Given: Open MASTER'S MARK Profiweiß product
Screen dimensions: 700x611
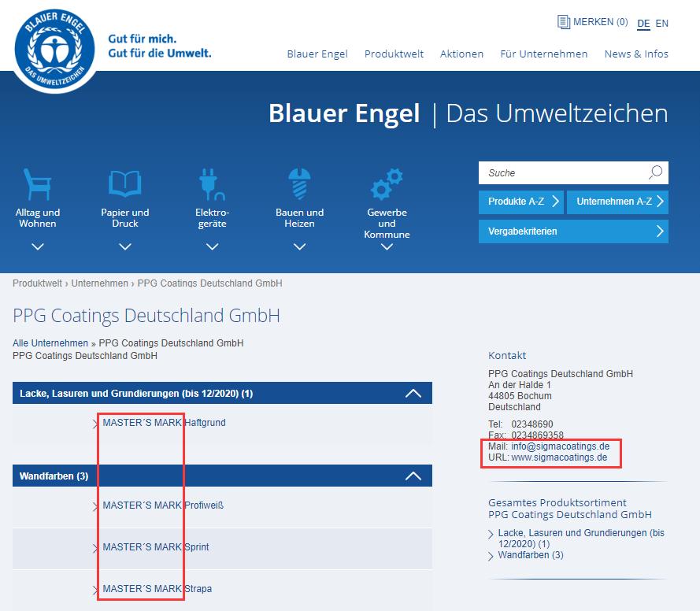Looking at the screenshot, I should click(163, 505).
